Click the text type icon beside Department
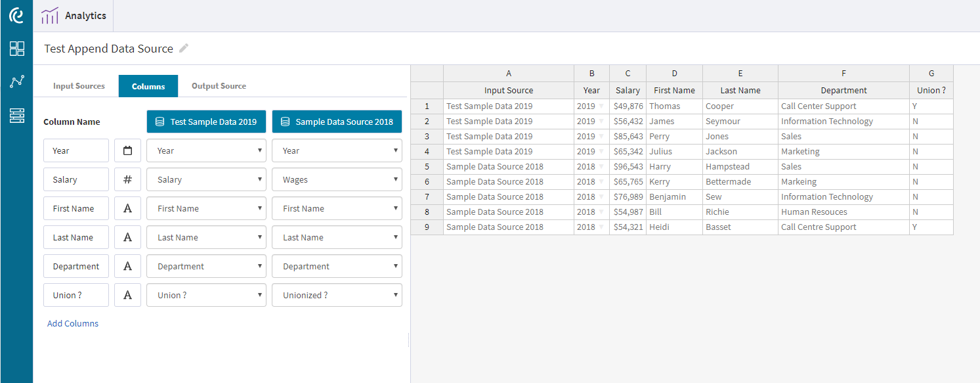This screenshot has height=383, width=980. 127,265
